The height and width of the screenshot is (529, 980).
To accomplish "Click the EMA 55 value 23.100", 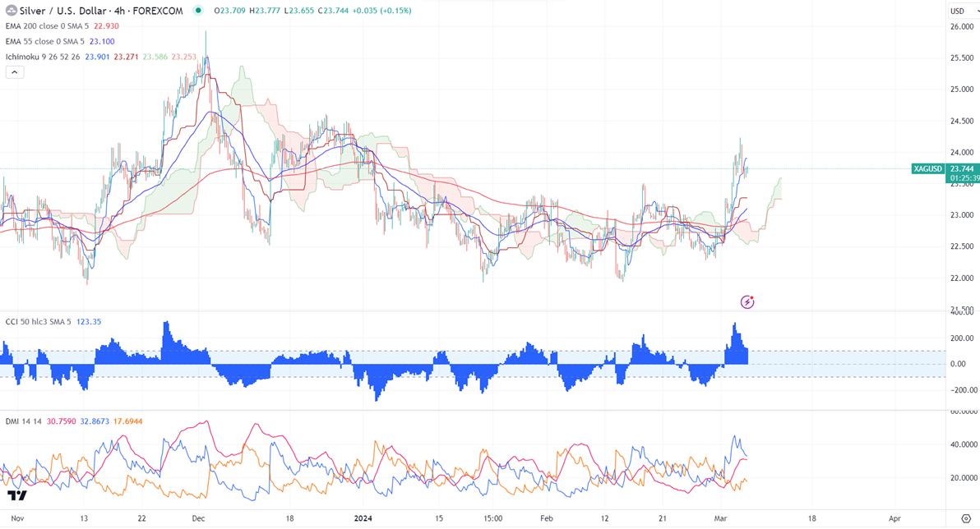I will (x=102, y=41).
